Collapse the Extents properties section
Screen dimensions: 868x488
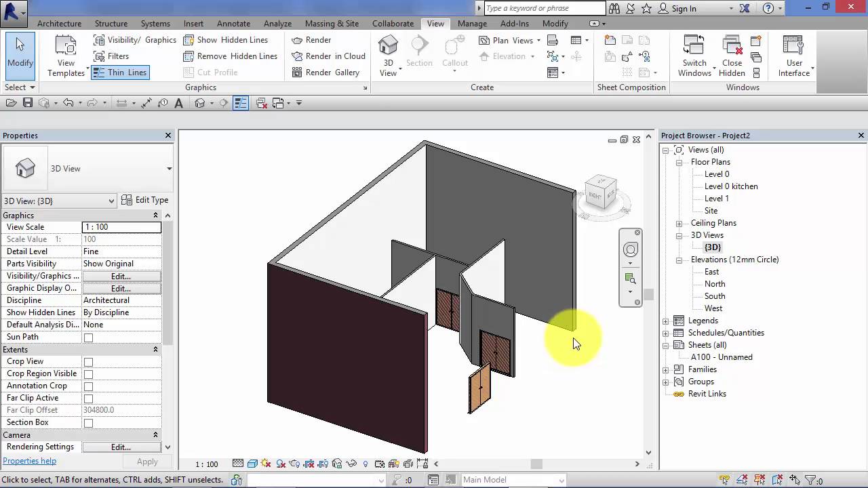[155, 350]
